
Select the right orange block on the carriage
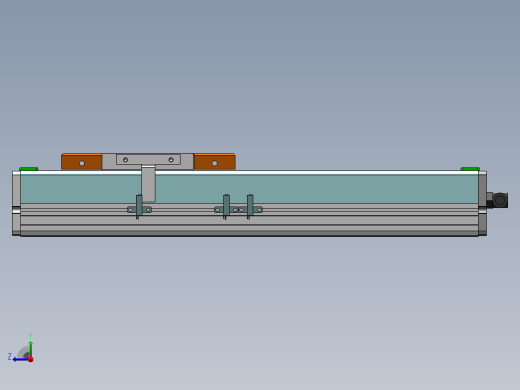coord(215,161)
